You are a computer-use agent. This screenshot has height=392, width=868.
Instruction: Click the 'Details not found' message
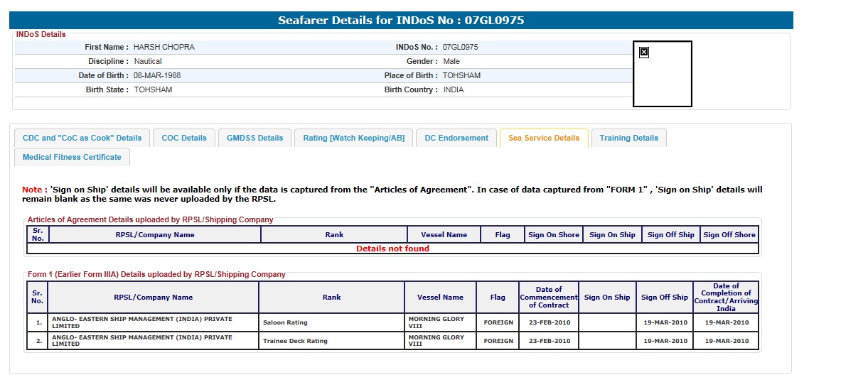click(x=392, y=249)
